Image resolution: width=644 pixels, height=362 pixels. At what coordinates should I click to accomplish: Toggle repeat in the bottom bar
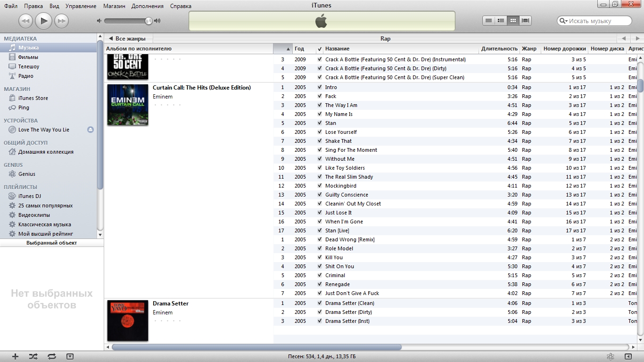pyautogui.click(x=52, y=357)
